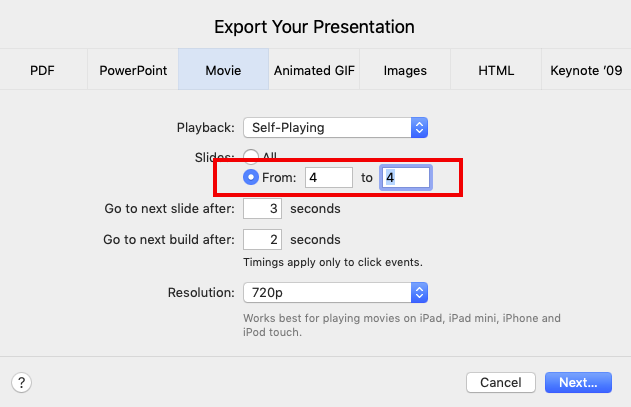This screenshot has width=631, height=407.
Task: Click the next slide seconds field
Action: (x=263, y=209)
